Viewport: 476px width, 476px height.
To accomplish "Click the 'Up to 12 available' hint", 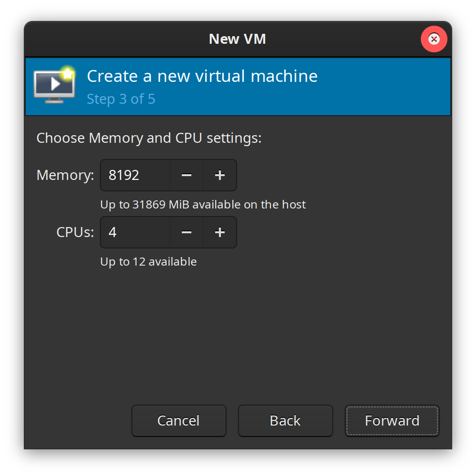I will tap(148, 262).
